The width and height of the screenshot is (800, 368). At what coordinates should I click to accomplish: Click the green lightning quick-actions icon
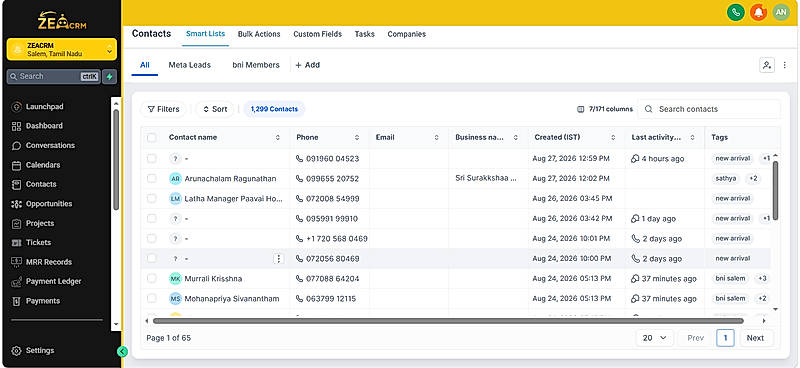tap(109, 77)
